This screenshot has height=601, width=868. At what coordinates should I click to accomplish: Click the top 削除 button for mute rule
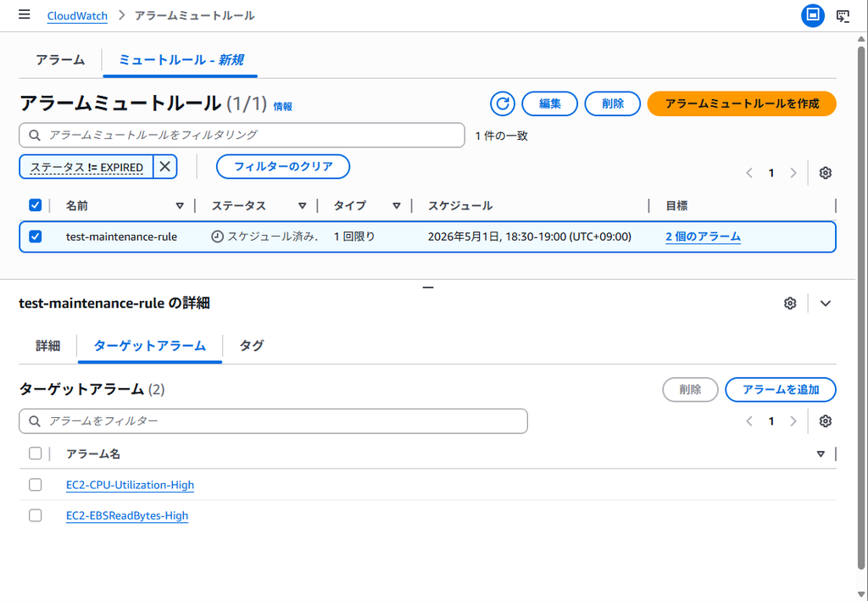pyautogui.click(x=613, y=103)
